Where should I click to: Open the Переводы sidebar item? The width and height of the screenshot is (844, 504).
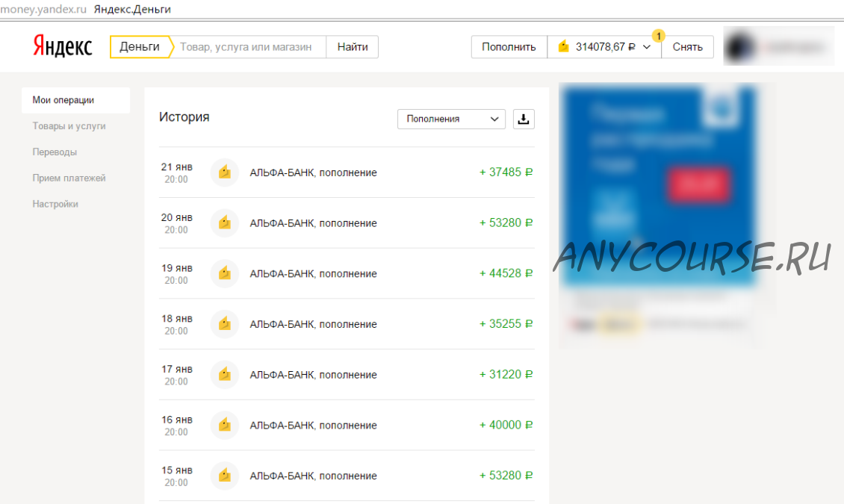point(55,152)
